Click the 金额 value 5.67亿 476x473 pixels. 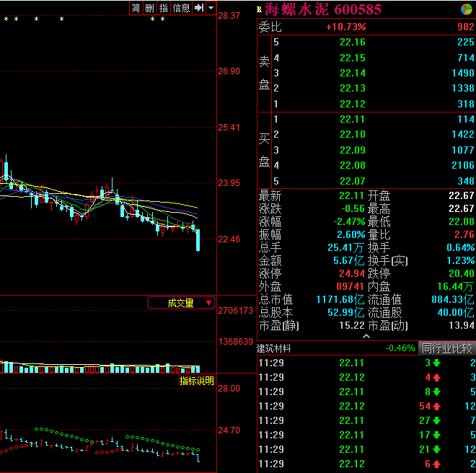[348, 260]
